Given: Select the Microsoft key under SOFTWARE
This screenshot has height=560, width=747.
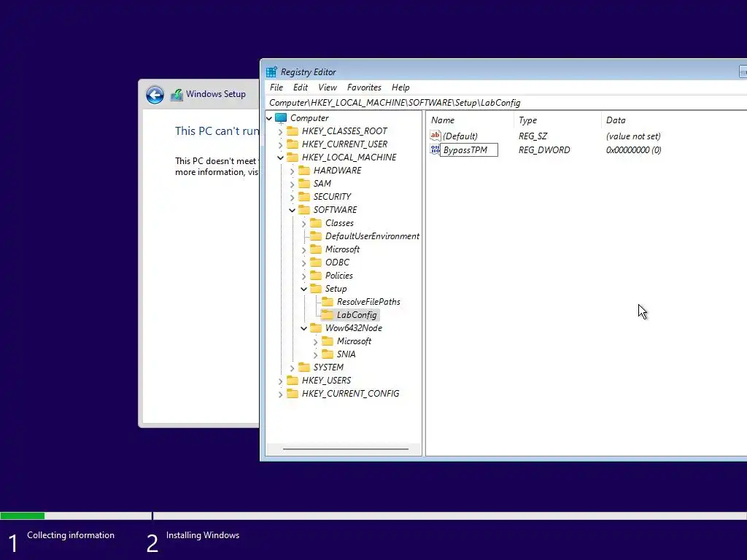Looking at the screenshot, I should pos(342,249).
